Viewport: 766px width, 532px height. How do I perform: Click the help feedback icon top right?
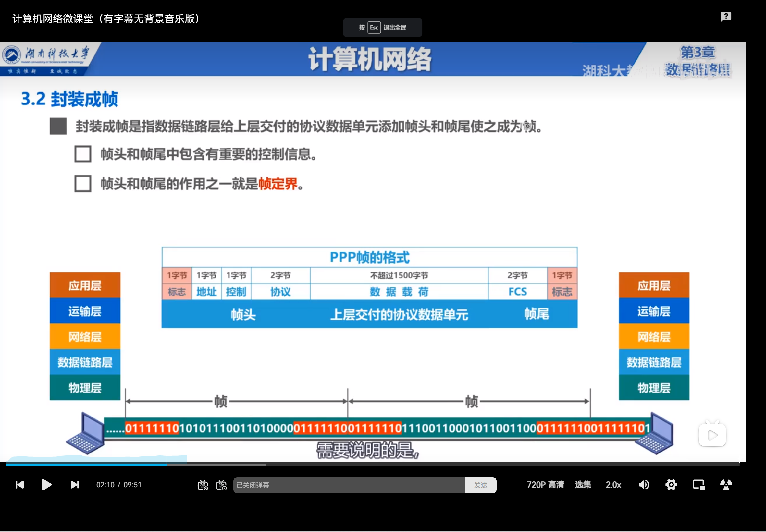click(726, 16)
